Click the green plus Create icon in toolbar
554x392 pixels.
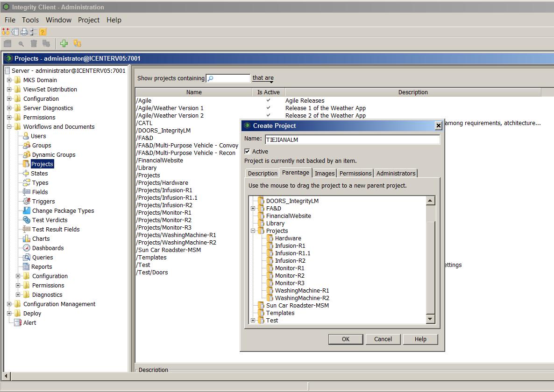click(64, 43)
